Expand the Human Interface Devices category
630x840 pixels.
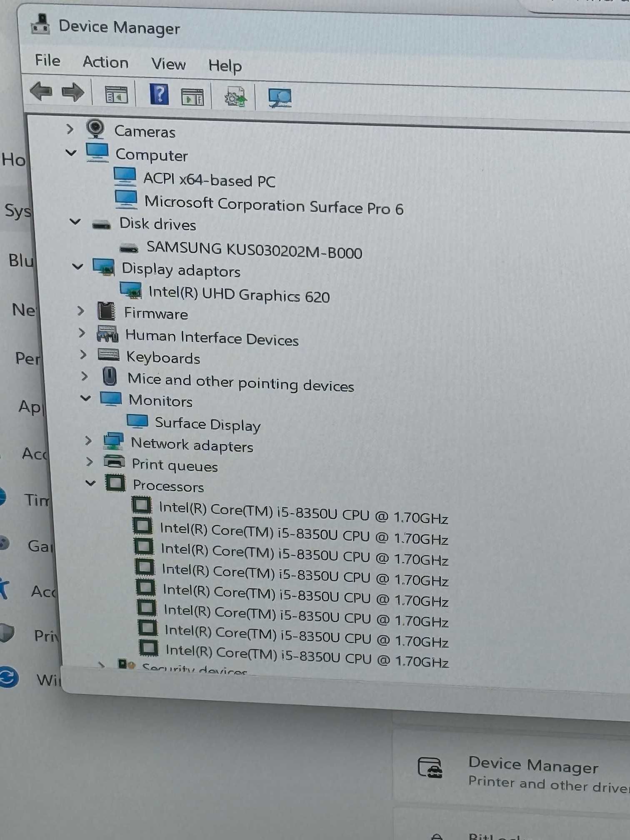pos(82,333)
